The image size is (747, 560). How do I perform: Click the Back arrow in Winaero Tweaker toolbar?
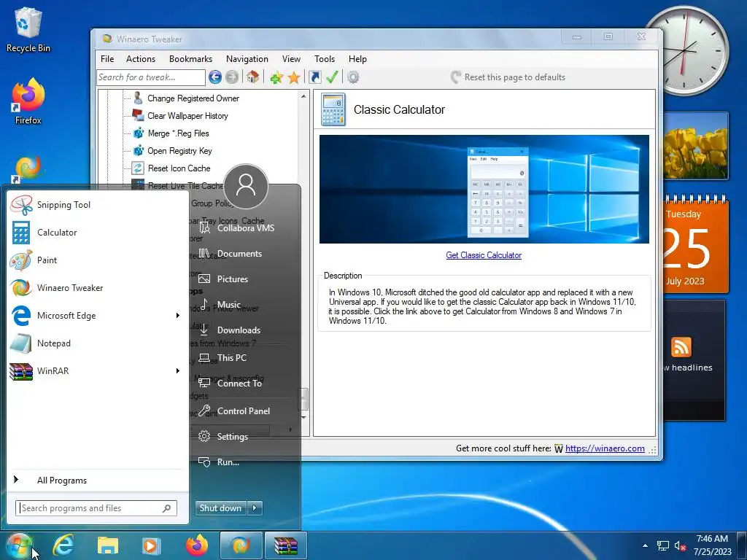point(215,77)
